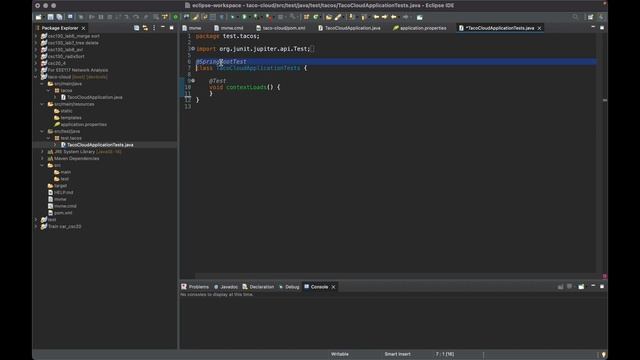This screenshot has height=360, width=640.
Task: Click the green Run toolbar button
Action: pos(244,17)
